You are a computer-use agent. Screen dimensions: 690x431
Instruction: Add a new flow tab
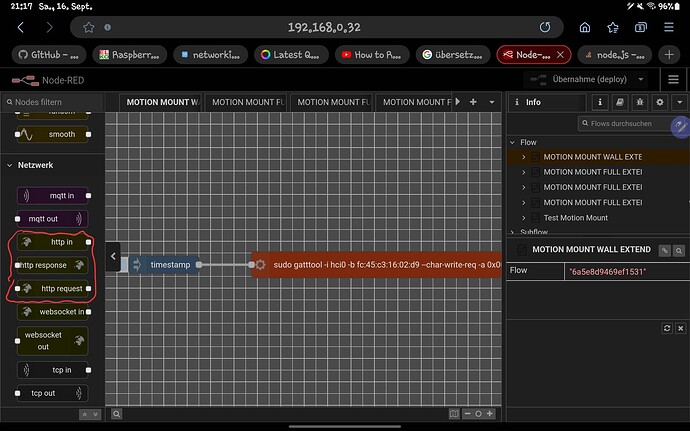pos(473,102)
